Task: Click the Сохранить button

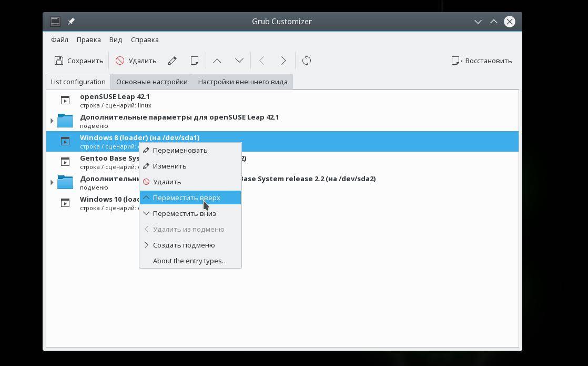Action: click(x=79, y=61)
